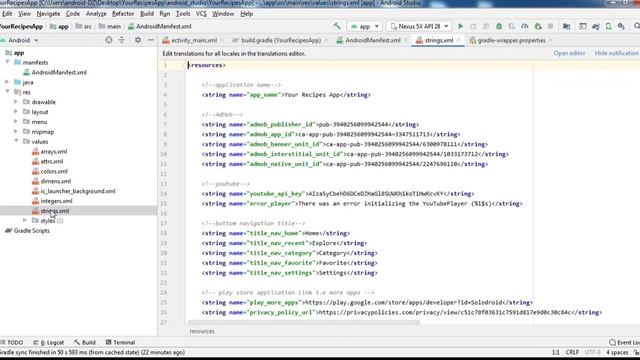Click the Stop square icon
640x360 pixels.
[x=551, y=26]
